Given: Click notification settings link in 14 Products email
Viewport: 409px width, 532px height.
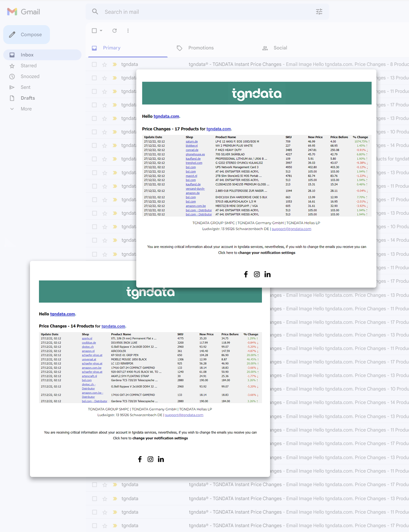Looking at the screenshot, I should pos(160,438).
